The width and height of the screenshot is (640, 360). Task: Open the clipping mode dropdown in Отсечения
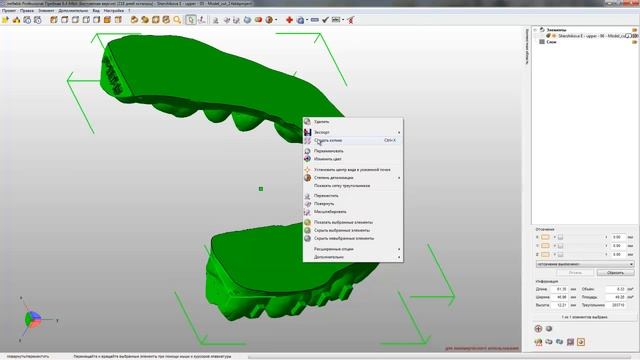pos(585,264)
